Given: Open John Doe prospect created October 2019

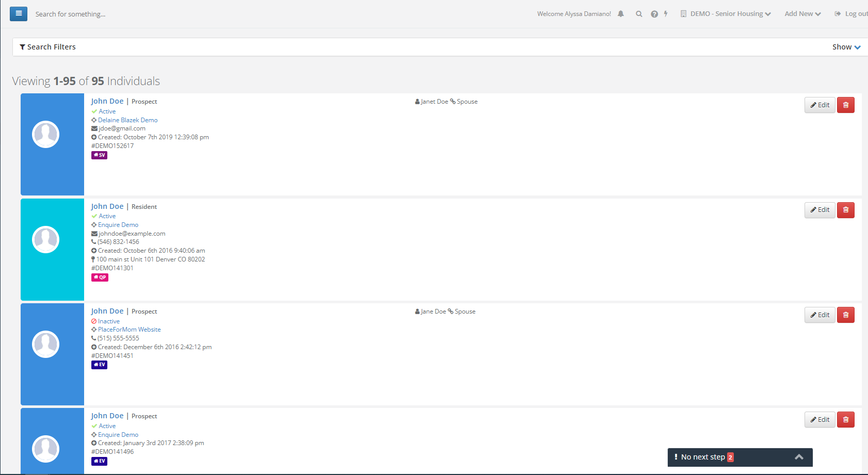Looking at the screenshot, I should tap(107, 101).
